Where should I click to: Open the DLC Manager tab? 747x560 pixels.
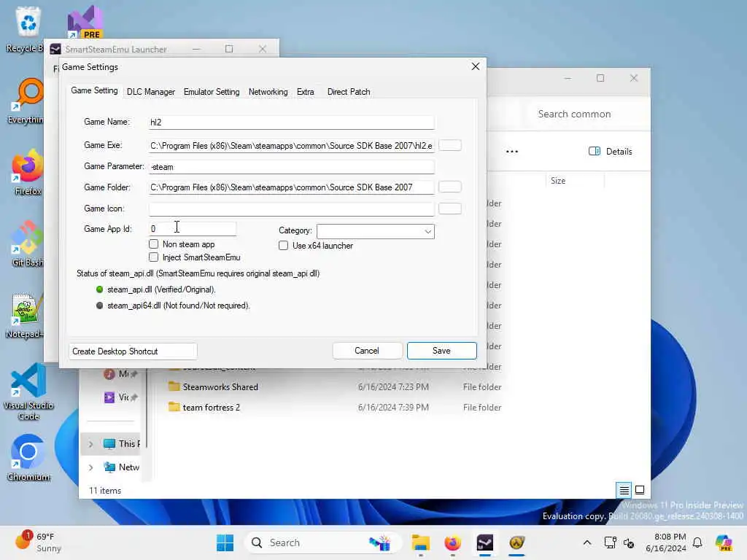pos(150,92)
